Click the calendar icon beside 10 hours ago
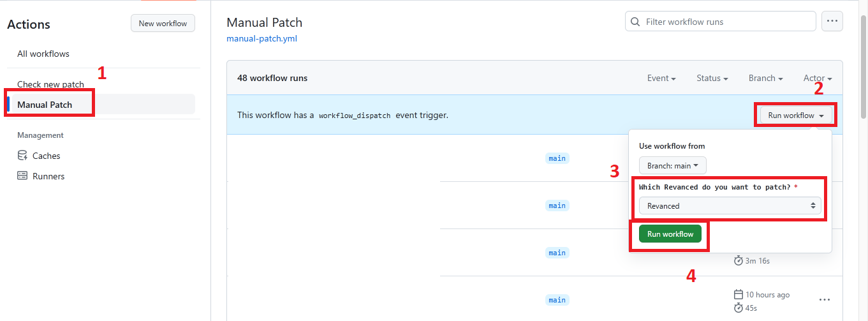 [739, 295]
